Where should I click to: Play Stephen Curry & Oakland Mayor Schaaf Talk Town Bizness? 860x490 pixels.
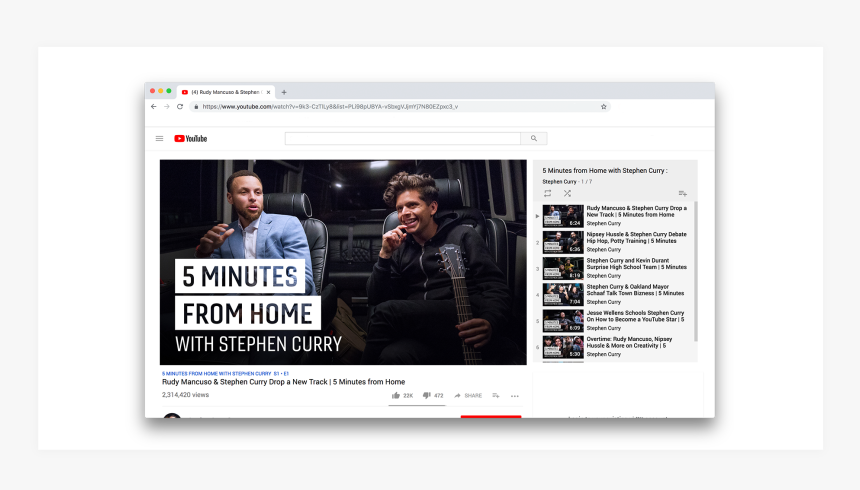point(635,290)
